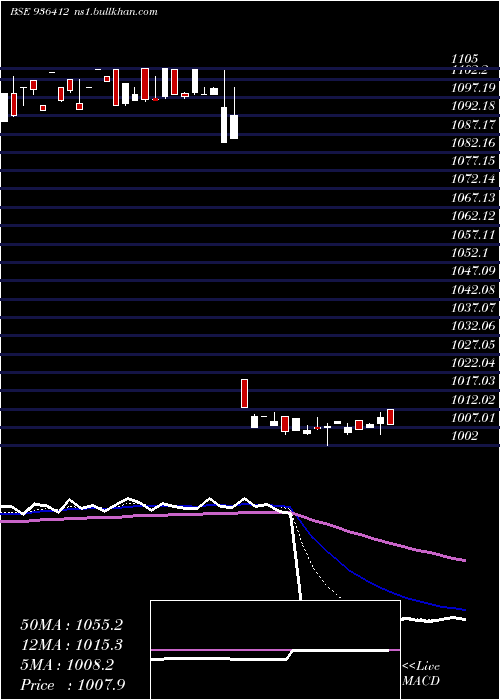Click the 1012.02 price axis label

[473, 399]
